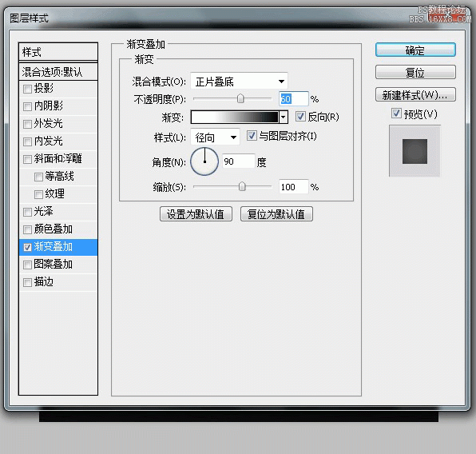Image resolution: width=476 pixels, height=454 pixels.
Task: Open the 外发光 settings entry label
Action: (49, 123)
